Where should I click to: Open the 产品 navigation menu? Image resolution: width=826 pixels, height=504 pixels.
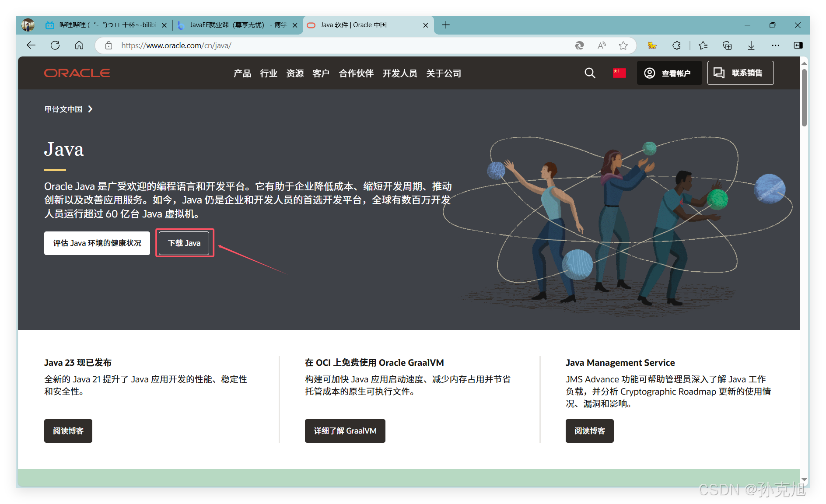[x=242, y=73]
